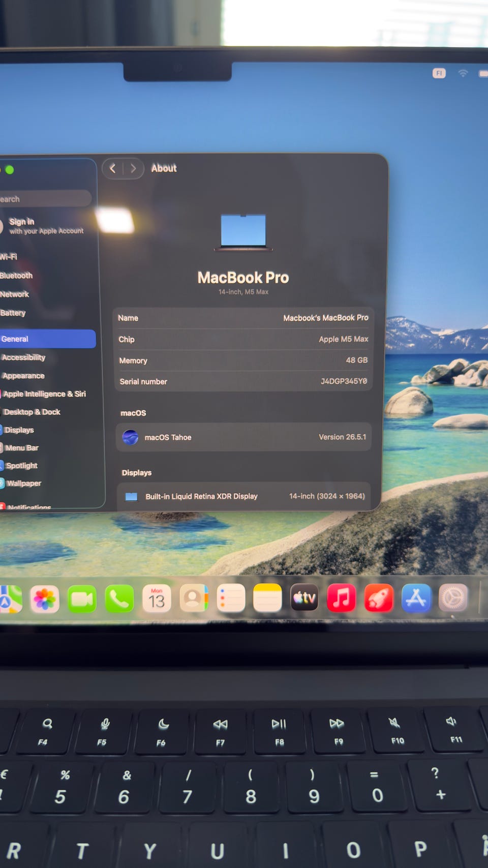Launch FaceTime from the Dock
488x868 pixels.
tap(82, 598)
